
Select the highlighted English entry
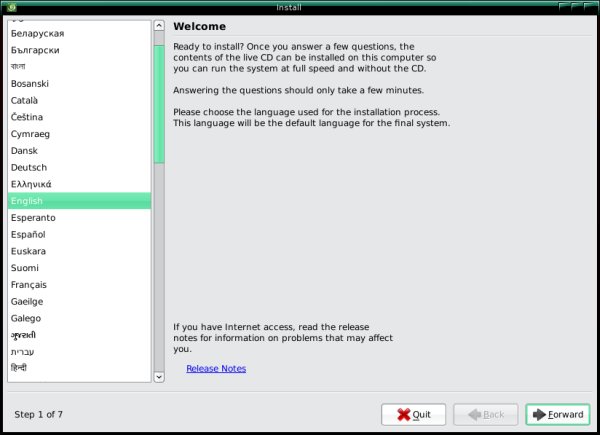pos(79,201)
